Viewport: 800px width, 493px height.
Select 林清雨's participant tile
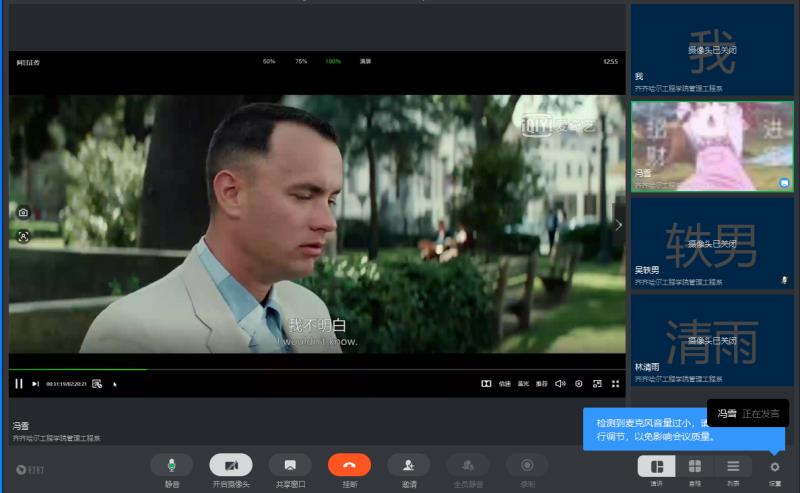(712, 340)
